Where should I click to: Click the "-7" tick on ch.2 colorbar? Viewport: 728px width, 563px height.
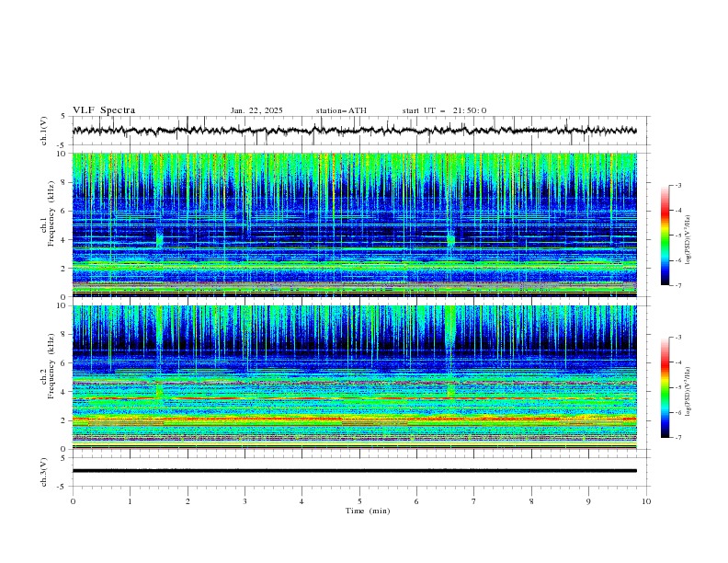[677, 438]
